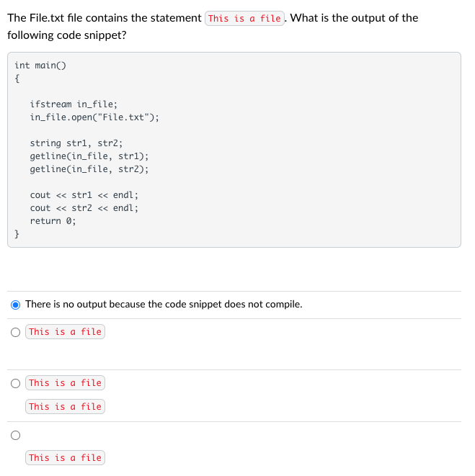Click the 'return 0;' statement
This screenshot has width=475, height=476.
pos(53,221)
